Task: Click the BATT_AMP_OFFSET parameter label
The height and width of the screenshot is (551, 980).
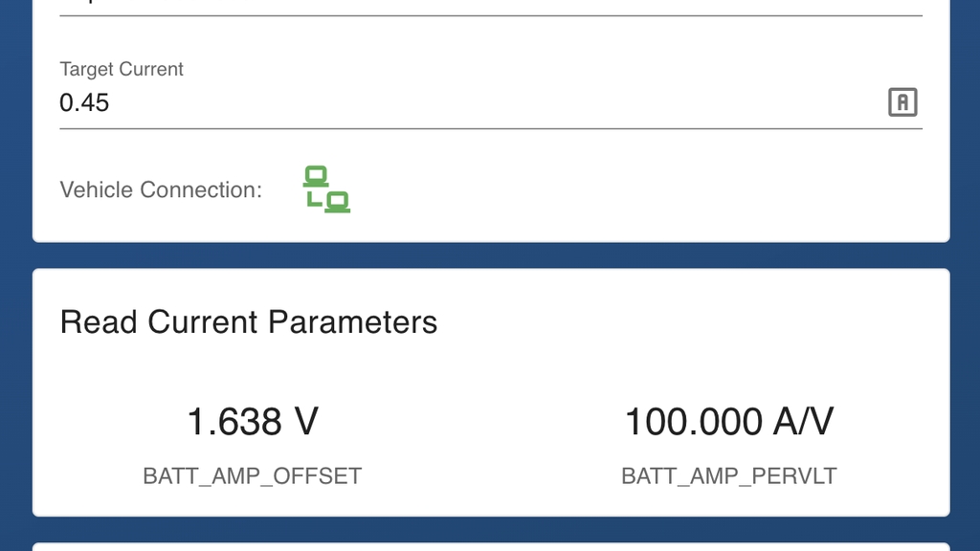Action: (x=253, y=475)
